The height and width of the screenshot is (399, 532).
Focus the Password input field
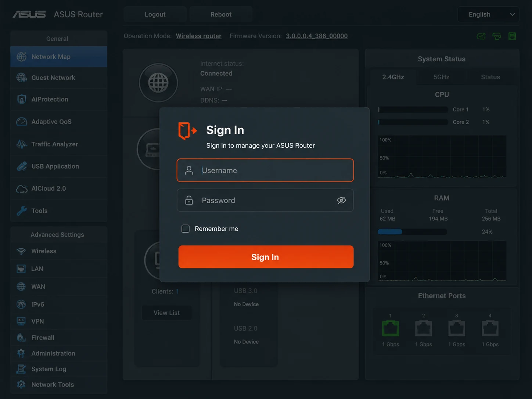pos(265,200)
